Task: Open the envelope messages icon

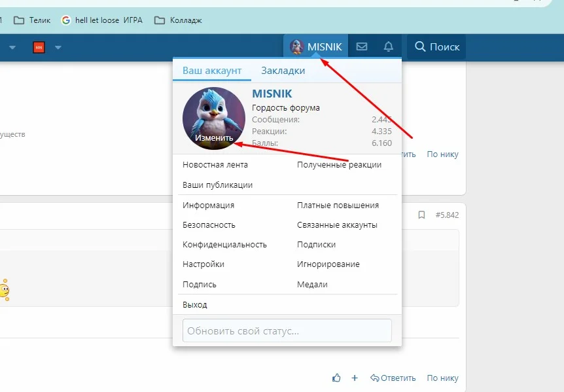Action: coord(361,46)
